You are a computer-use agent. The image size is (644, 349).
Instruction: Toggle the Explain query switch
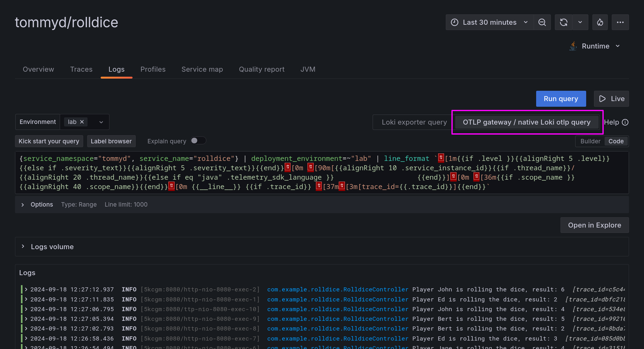pyautogui.click(x=198, y=141)
